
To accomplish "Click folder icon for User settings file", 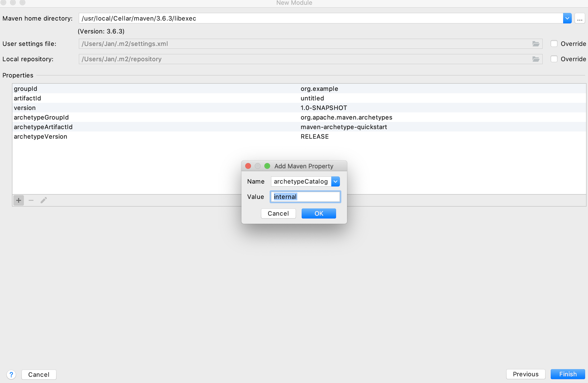I will 536,44.
